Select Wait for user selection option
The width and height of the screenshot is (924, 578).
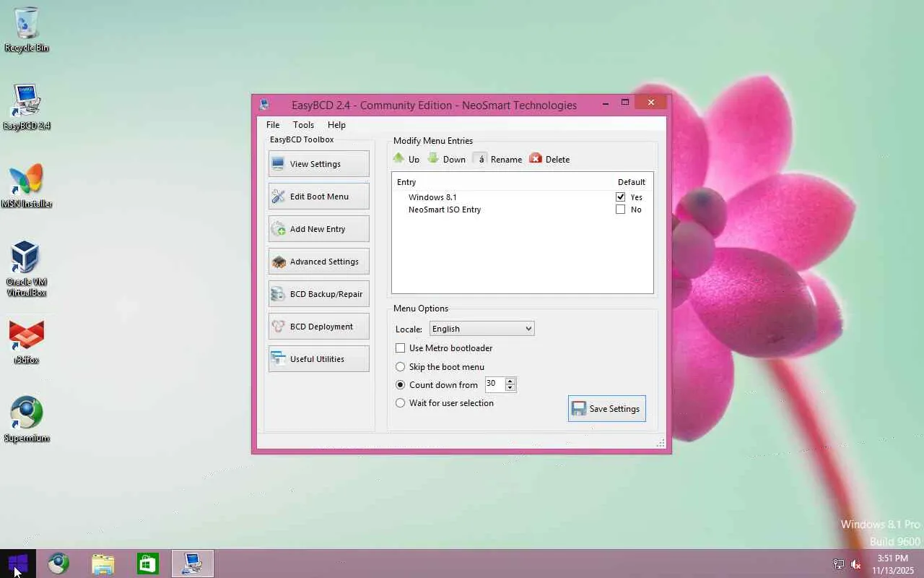(401, 403)
